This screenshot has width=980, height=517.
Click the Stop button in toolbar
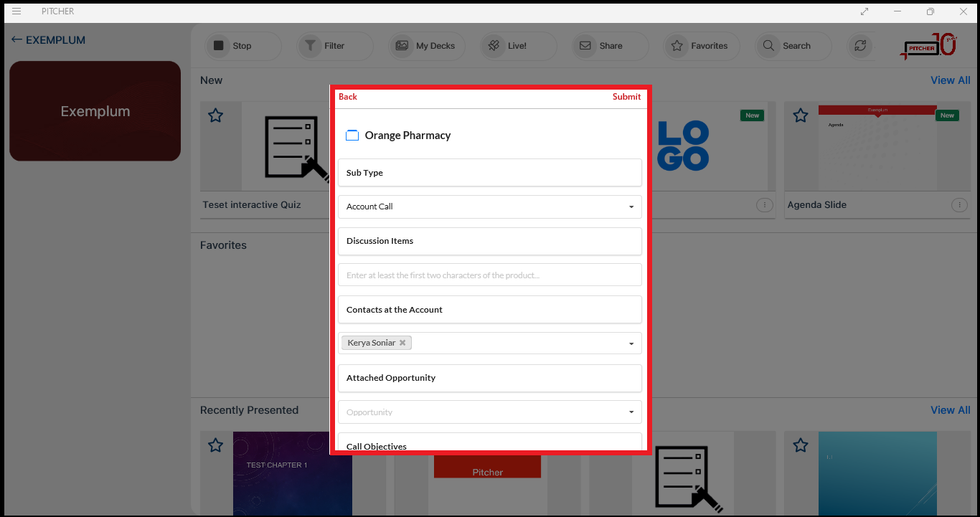tap(232, 46)
